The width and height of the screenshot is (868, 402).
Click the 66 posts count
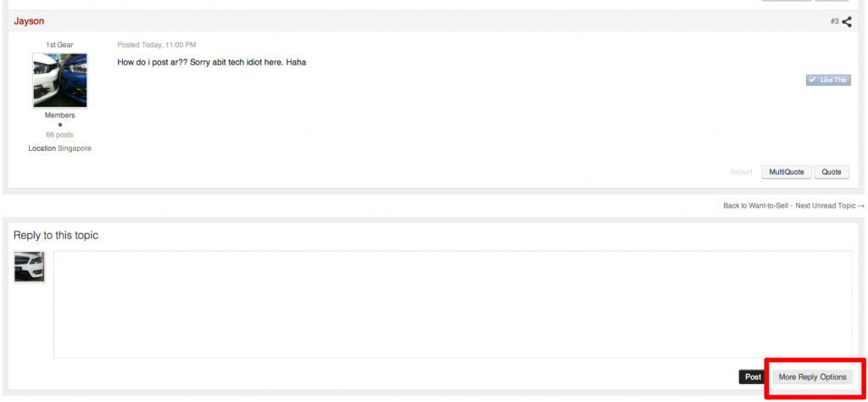[x=60, y=135]
